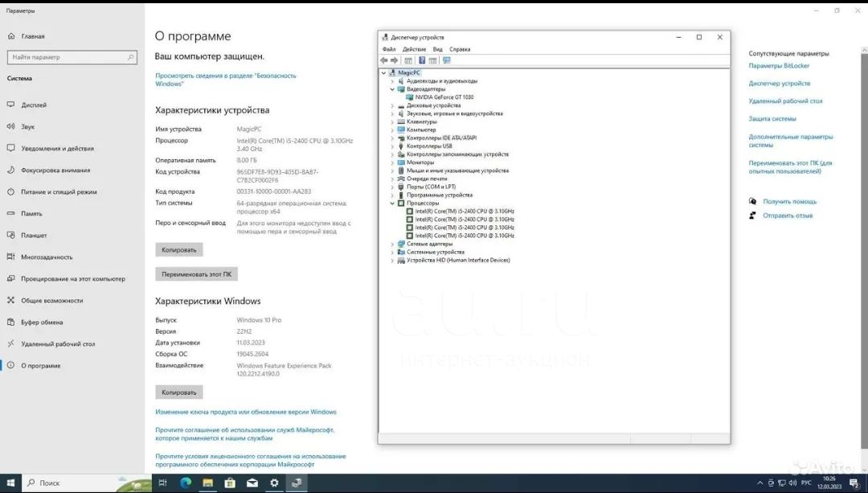
Task: Open the Параметры BitLocker link
Action: pyautogui.click(x=779, y=66)
